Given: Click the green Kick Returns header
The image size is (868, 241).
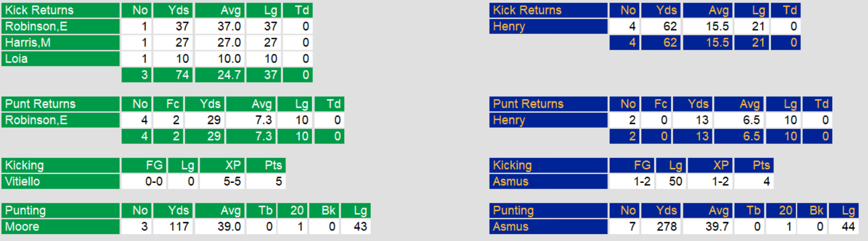Looking at the screenshot, I should [60, 10].
